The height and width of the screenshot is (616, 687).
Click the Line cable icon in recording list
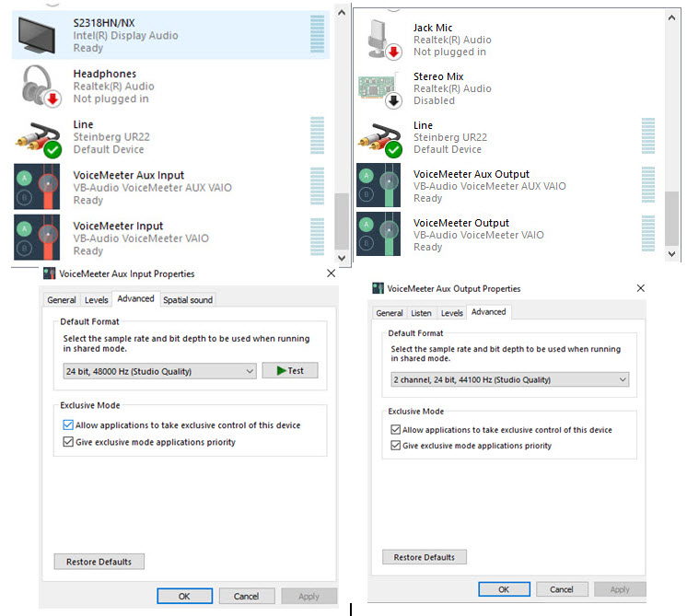coord(379,140)
